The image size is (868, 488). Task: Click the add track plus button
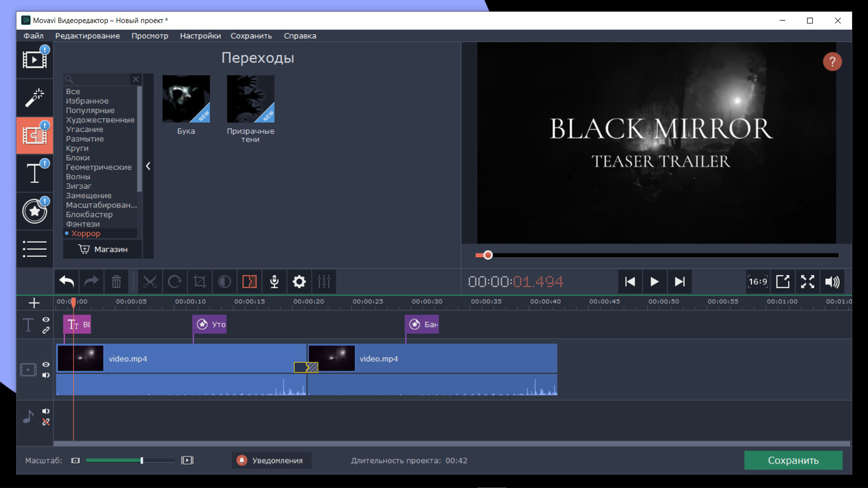(34, 303)
